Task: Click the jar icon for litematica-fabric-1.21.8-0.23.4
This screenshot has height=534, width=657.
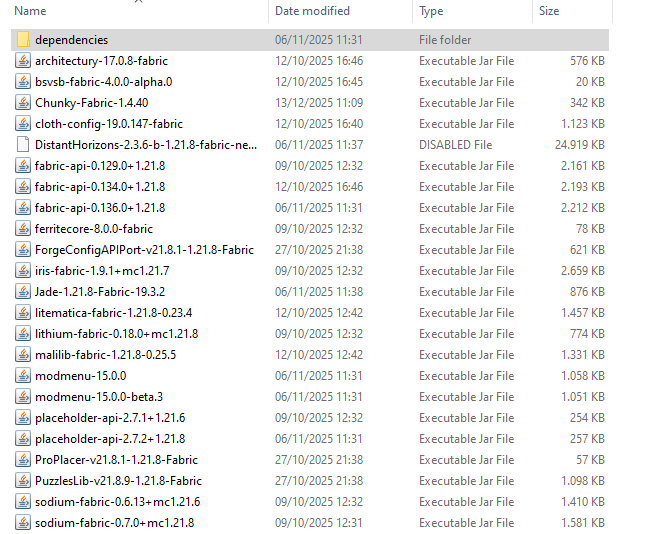Action: [x=23, y=313]
